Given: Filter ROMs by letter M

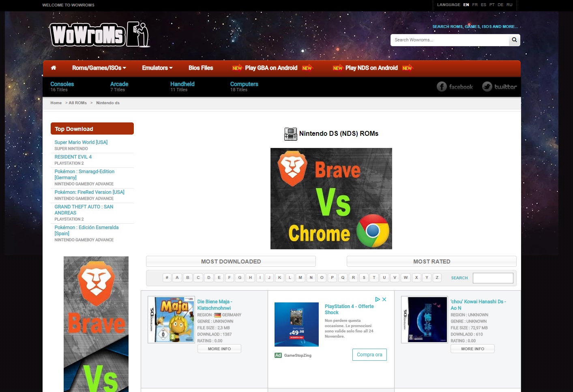Looking at the screenshot, I should [300, 278].
